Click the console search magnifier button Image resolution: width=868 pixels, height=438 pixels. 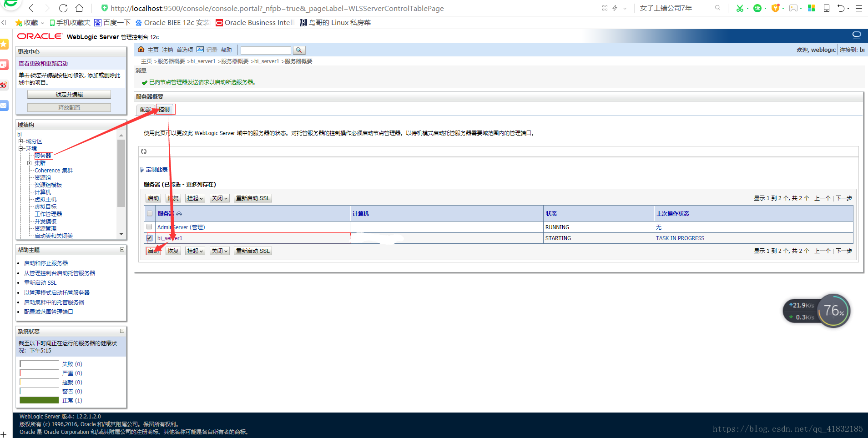pyautogui.click(x=299, y=50)
